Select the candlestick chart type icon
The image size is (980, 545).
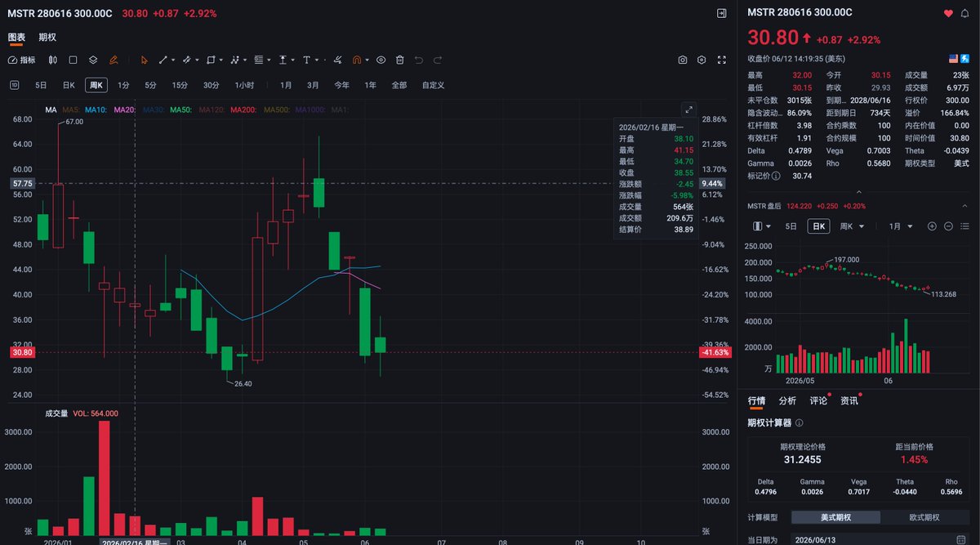(53, 60)
